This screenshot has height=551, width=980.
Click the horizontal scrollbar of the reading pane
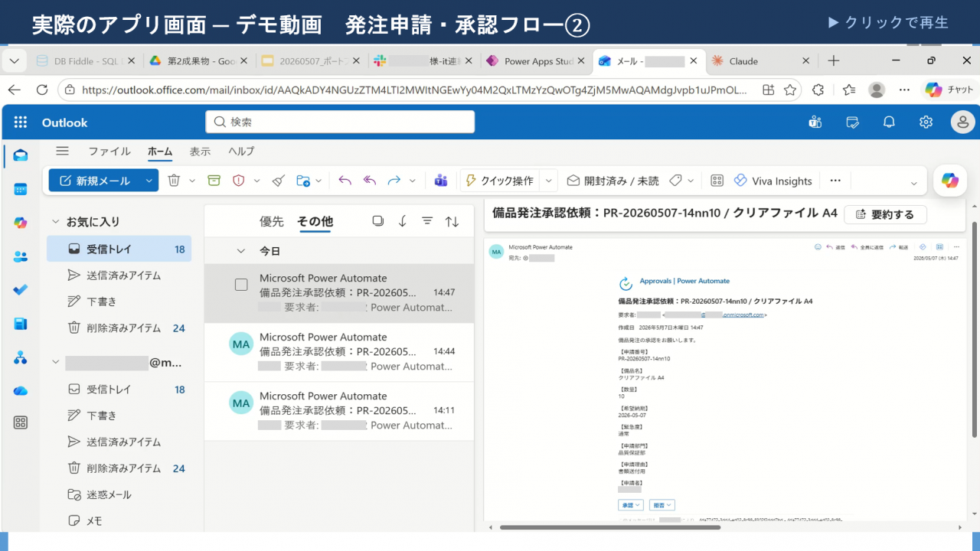[609, 527]
